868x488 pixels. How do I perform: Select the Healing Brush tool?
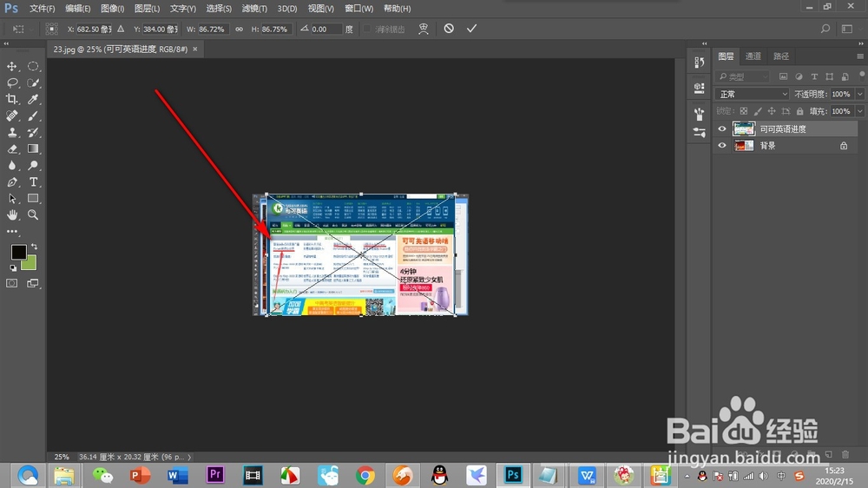click(11, 115)
